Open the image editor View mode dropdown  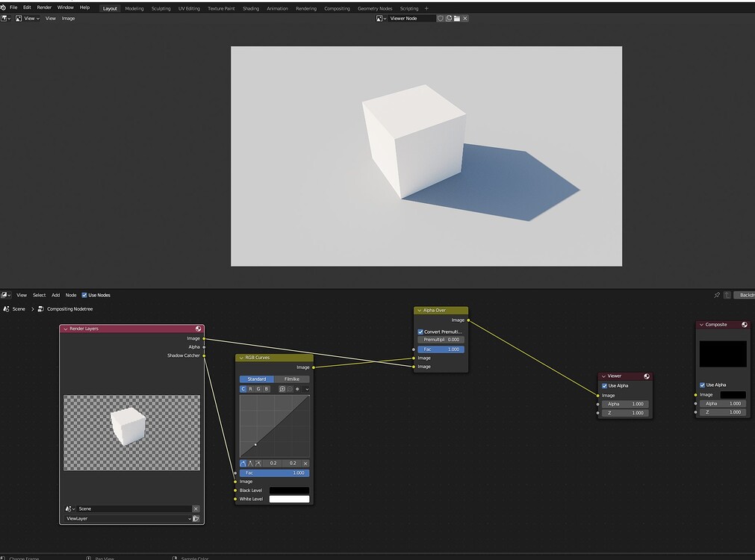tap(28, 19)
